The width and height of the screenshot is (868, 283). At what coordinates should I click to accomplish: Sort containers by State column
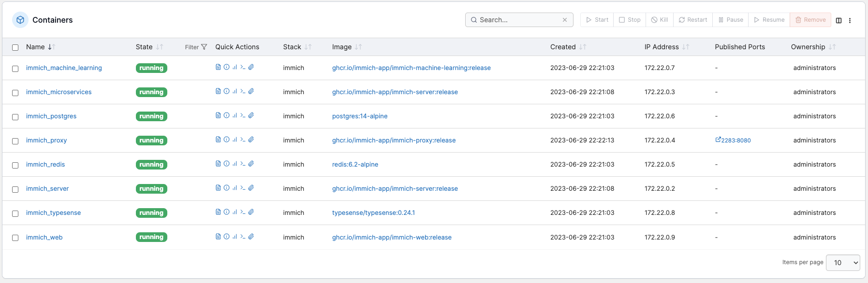pyautogui.click(x=149, y=47)
